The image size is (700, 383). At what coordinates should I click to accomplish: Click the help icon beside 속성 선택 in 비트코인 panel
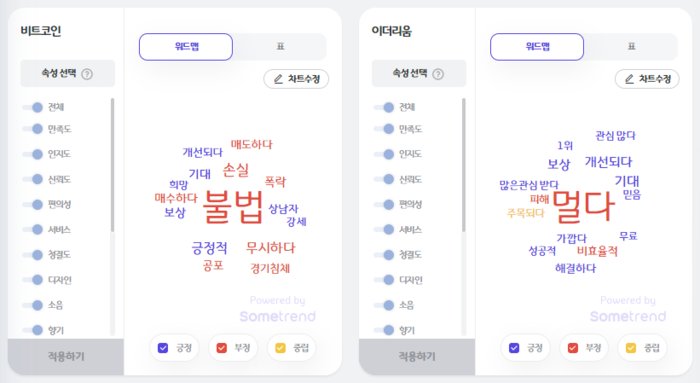87,74
